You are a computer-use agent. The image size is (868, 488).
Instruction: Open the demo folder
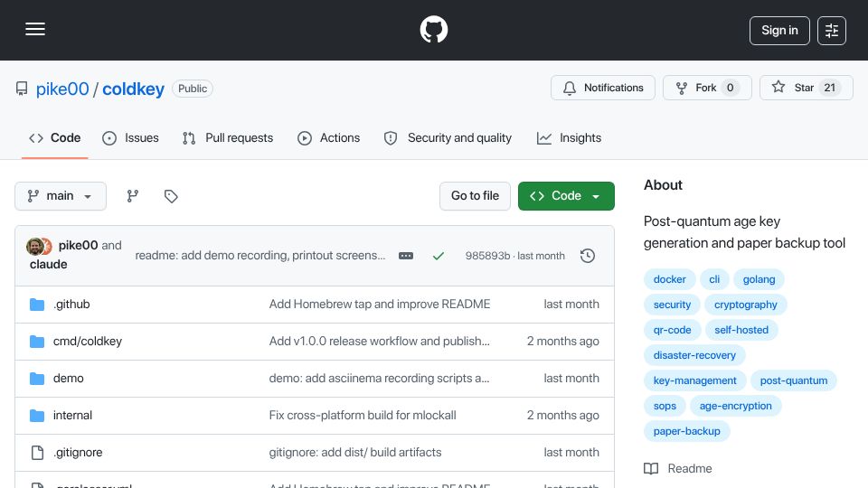[x=68, y=379]
